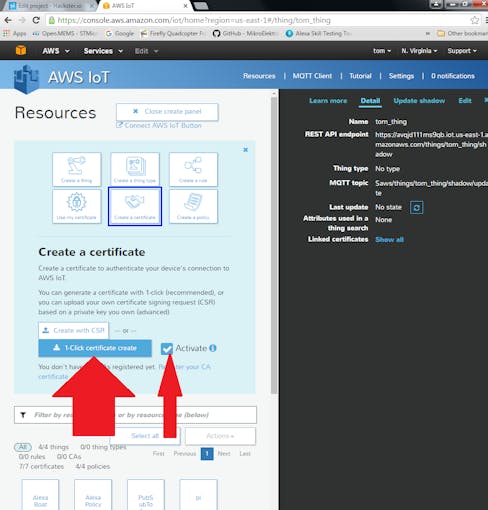View the 0 notifications link

(x=453, y=76)
